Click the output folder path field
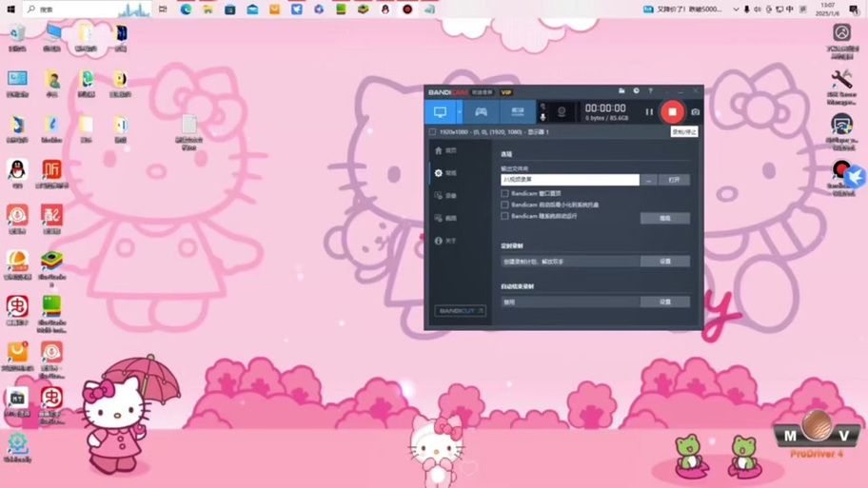 coord(569,180)
